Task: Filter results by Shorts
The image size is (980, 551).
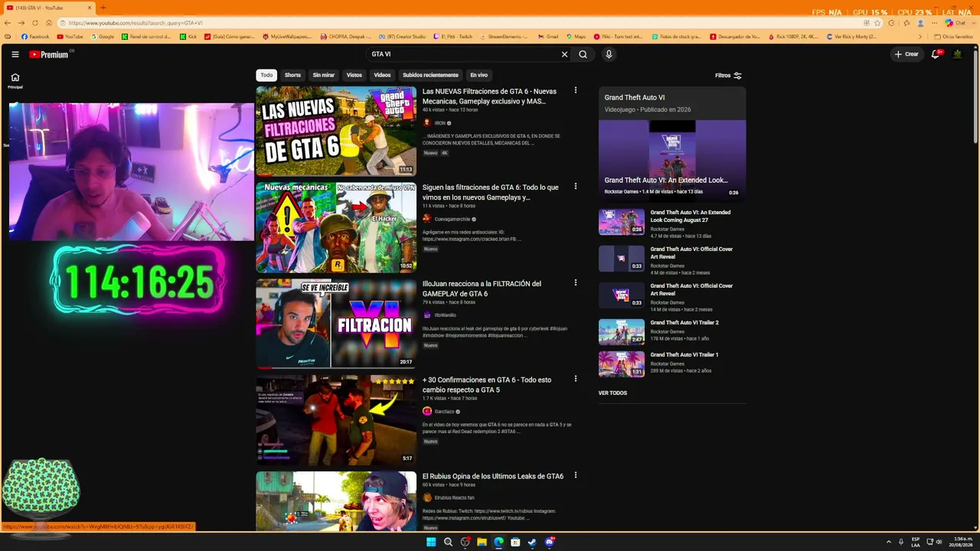Action: click(x=292, y=75)
